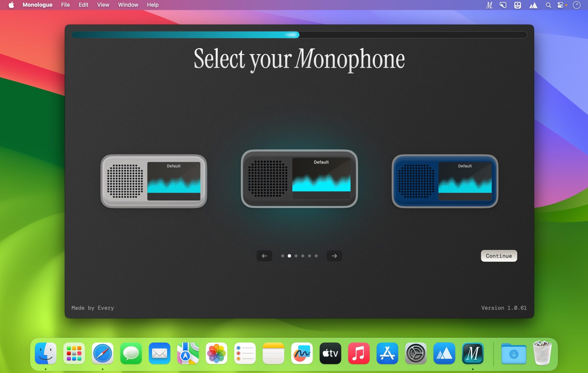Select the blue Monophone device
Viewport: 588px width, 373px height.
click(x=445, y=181)
